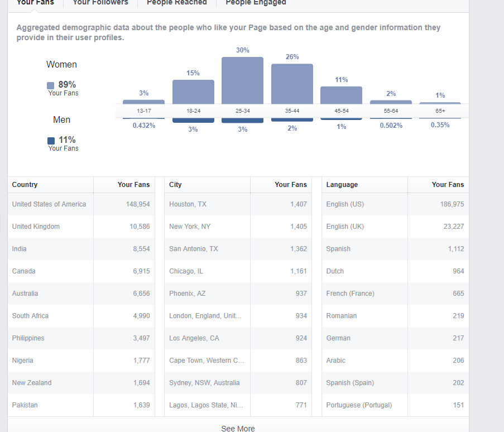This screenshot has width=504, height=432.
Task: Click the 11% women bar for 45-54
Action: click(x=341, y=95)
